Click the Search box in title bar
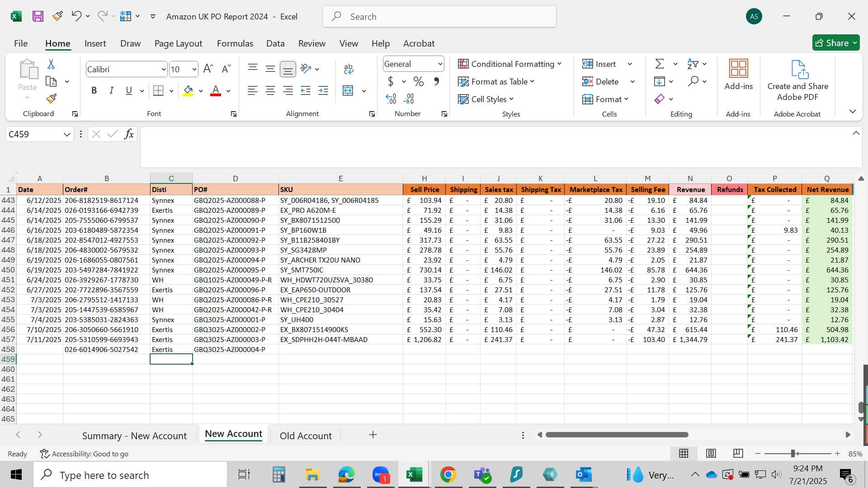The image size is (868, 488). tap(439, 17)
